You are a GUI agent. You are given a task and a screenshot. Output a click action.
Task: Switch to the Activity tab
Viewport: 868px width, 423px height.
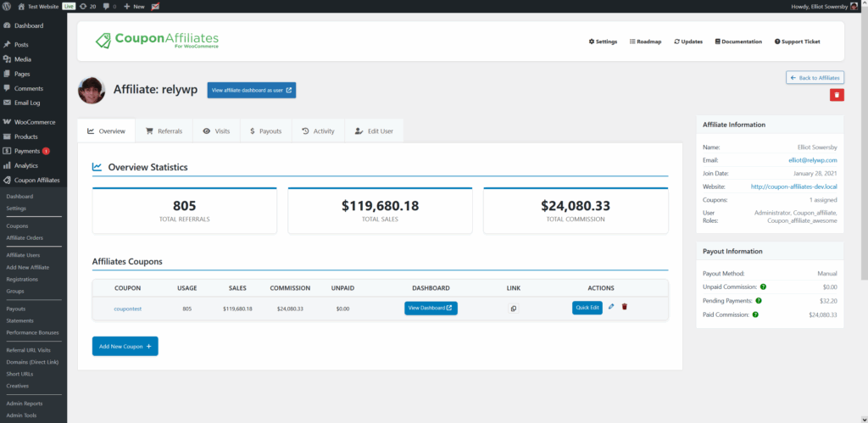(x=319, y=131)
